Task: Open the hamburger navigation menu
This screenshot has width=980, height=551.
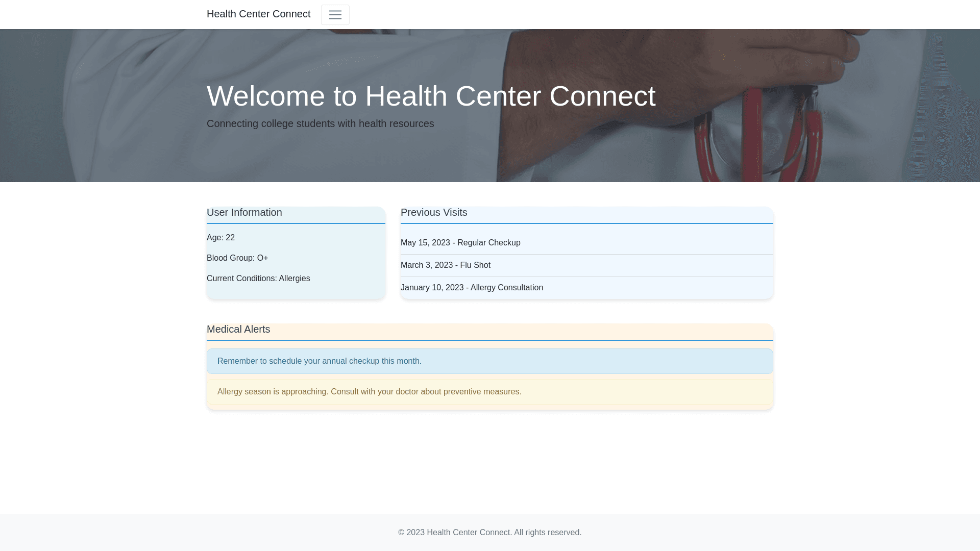Action: (335, 15)
